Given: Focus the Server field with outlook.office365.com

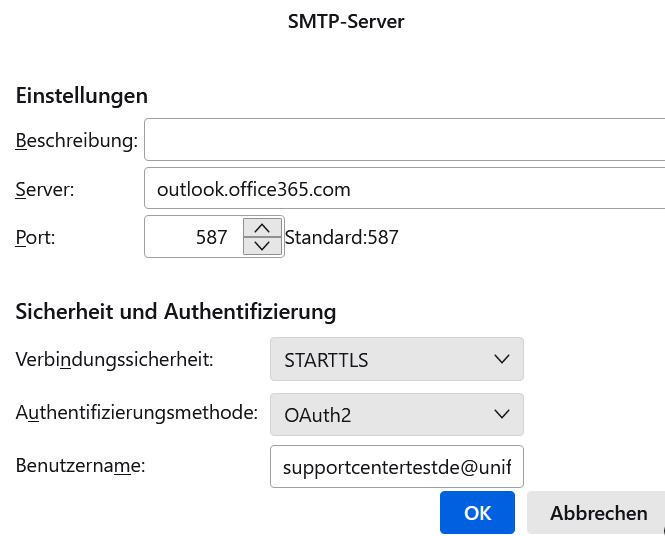Looking at the screenshot, I should 404,188.
